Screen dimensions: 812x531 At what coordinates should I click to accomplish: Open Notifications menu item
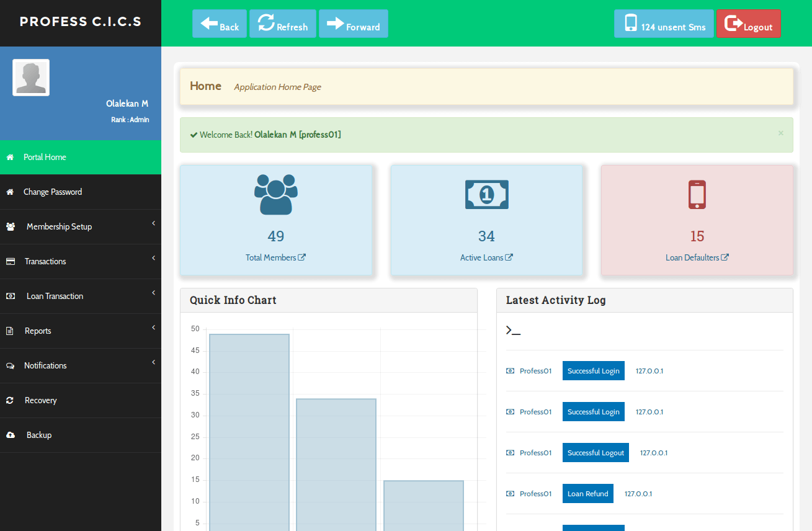point(81,365)
